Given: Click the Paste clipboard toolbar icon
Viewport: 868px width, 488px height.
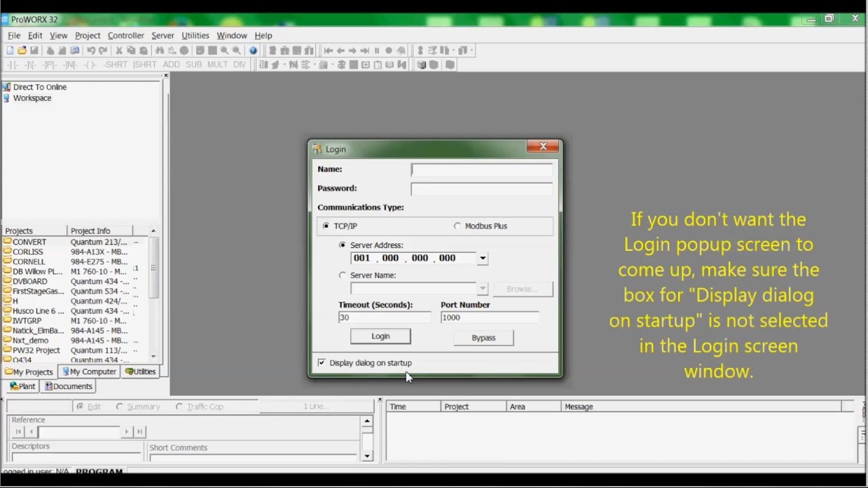Looking at the screenshot, I should pos(143,50).
